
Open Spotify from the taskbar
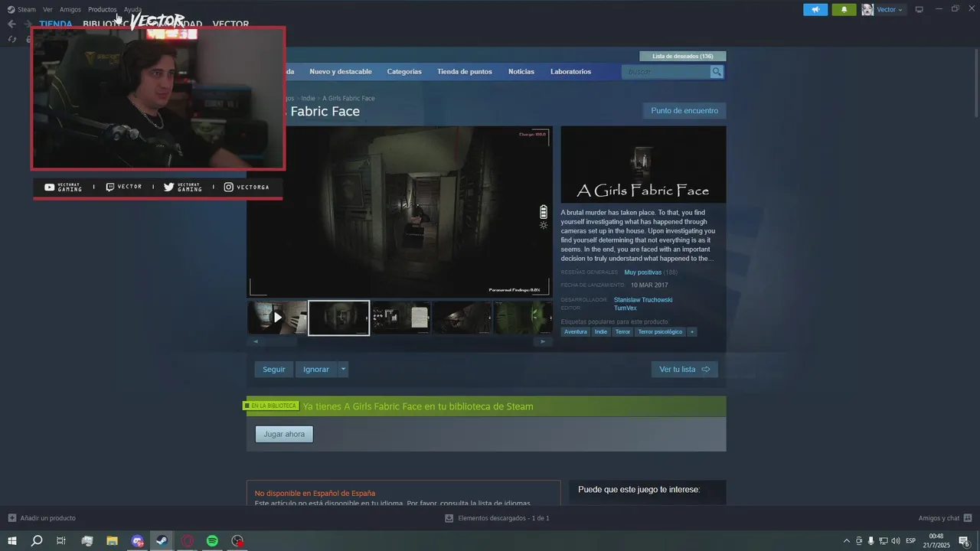pos(213,541)
